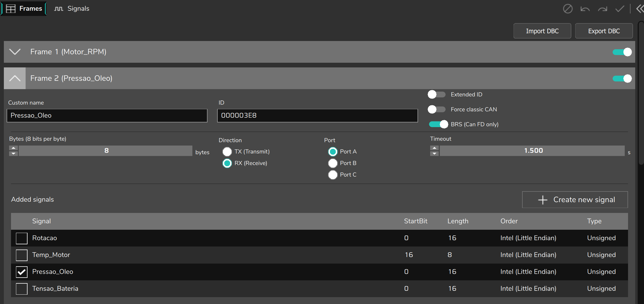This screenshot has height=304, width=644.
Task: Click the plus icon in Create new signal
Action: pyautogui.click(x=542, y=200)
